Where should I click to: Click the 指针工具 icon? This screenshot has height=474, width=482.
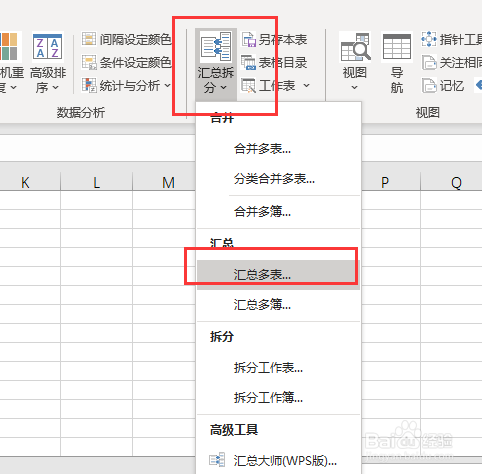click(x=429, y=39)
